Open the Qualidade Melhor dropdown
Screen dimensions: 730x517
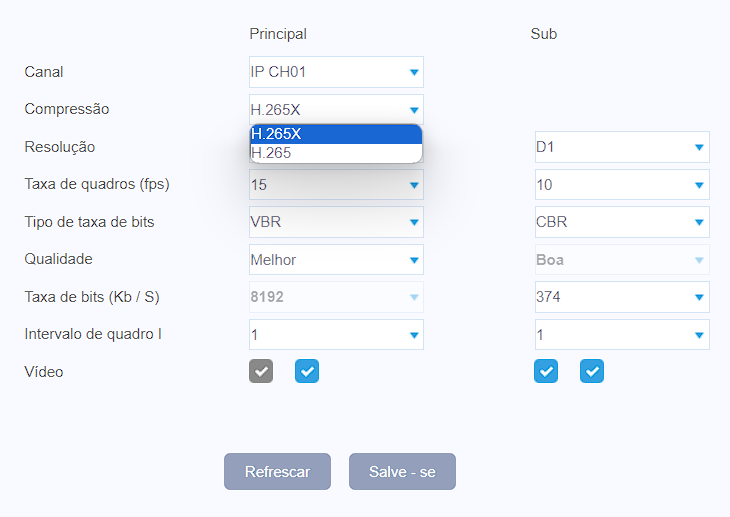click(x=336, y=260)
